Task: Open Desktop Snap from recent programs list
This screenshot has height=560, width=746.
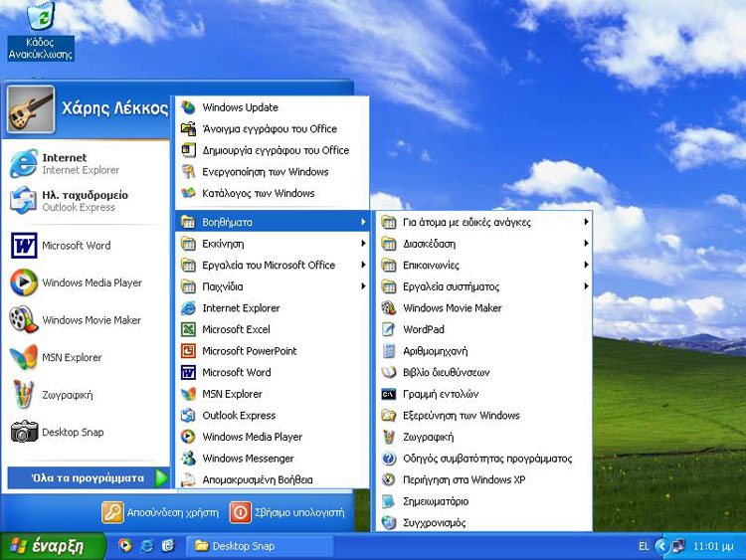Action: [86, 432]
